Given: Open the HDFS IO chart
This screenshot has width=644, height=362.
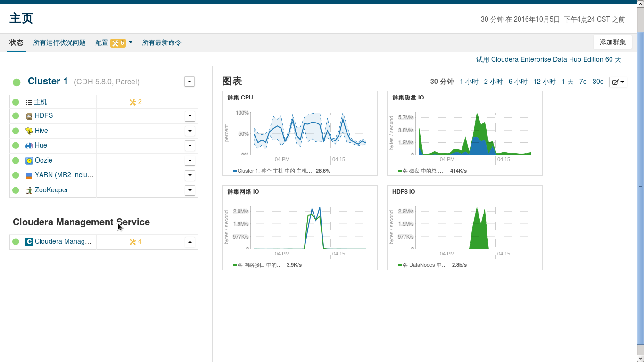Looking at the screenshot, I should click(x=465, y=228).
